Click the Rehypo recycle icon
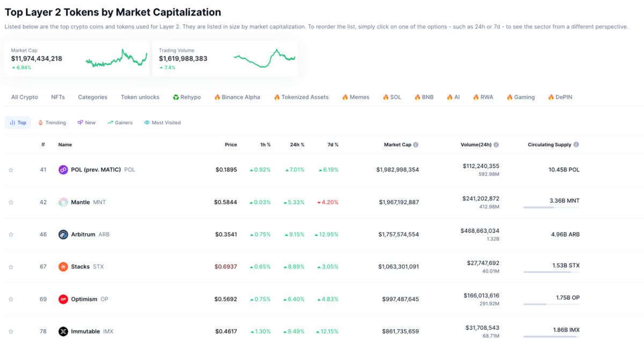 (x=175, y=97)
